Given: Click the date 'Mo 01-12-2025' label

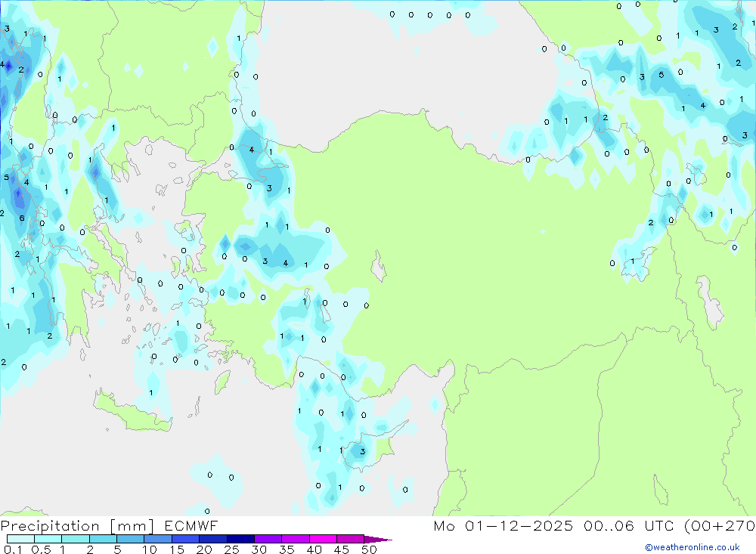Looking at the screenshot, I should (x=503, y=526).
